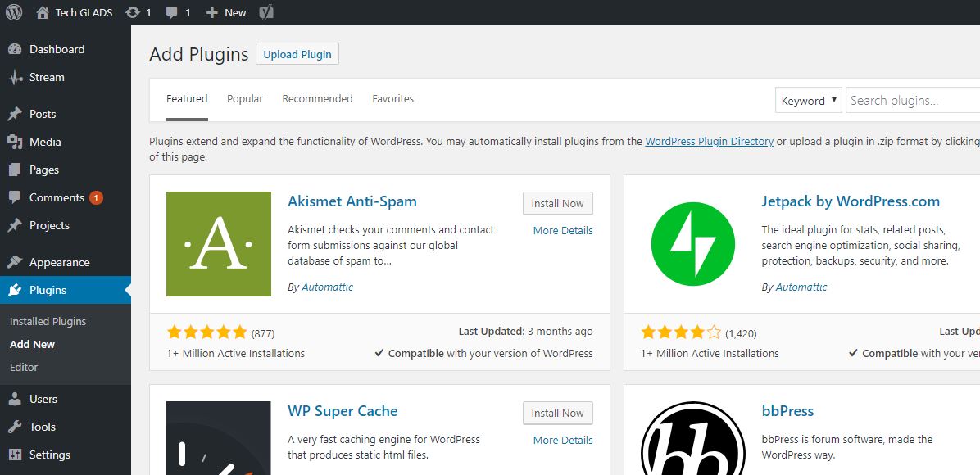
Task: Install WP Super Cache now
Action: click(557, 413)
